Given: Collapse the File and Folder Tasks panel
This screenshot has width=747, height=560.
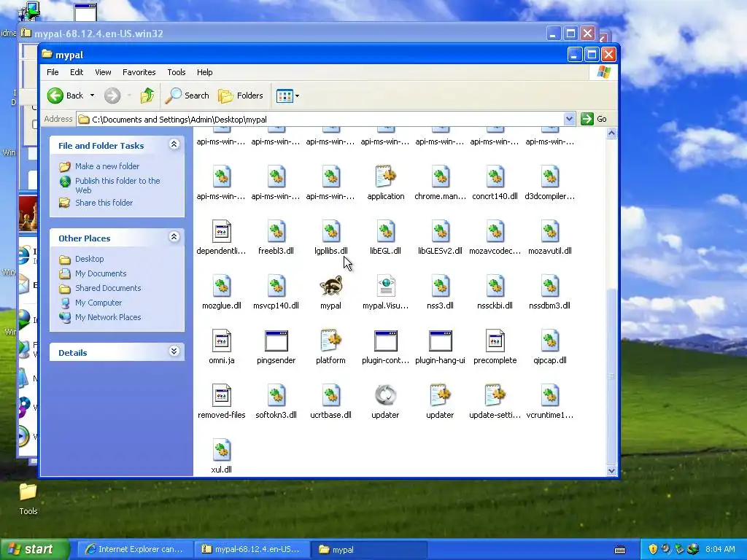Looking at the screenshot, I should point(174,144).
